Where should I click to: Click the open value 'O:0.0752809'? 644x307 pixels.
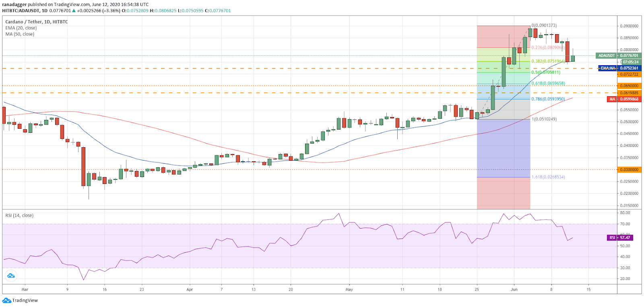coord(135,11)
